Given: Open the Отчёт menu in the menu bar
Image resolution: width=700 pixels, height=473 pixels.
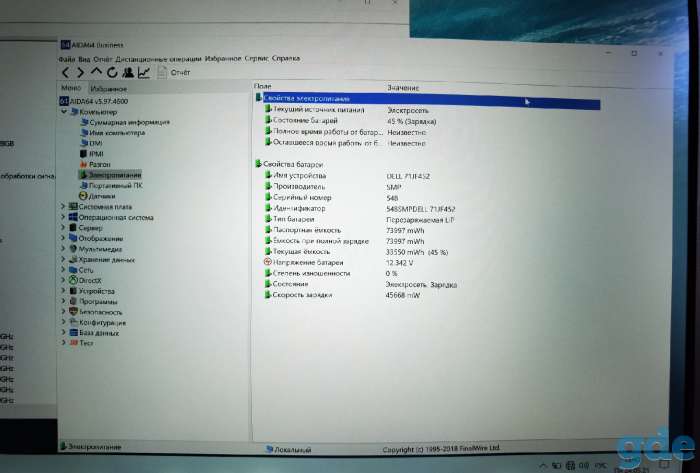Looking at the screenshot, I should (x=103, y=59).
